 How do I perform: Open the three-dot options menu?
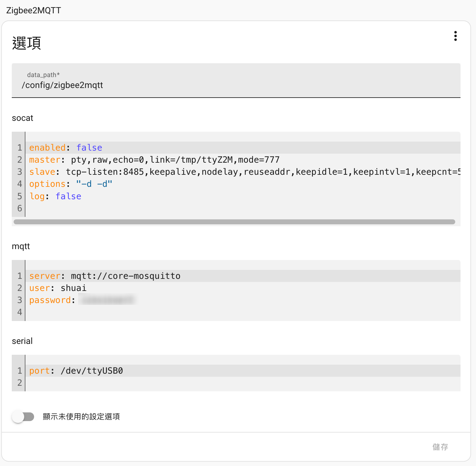[x=455, y=36]
